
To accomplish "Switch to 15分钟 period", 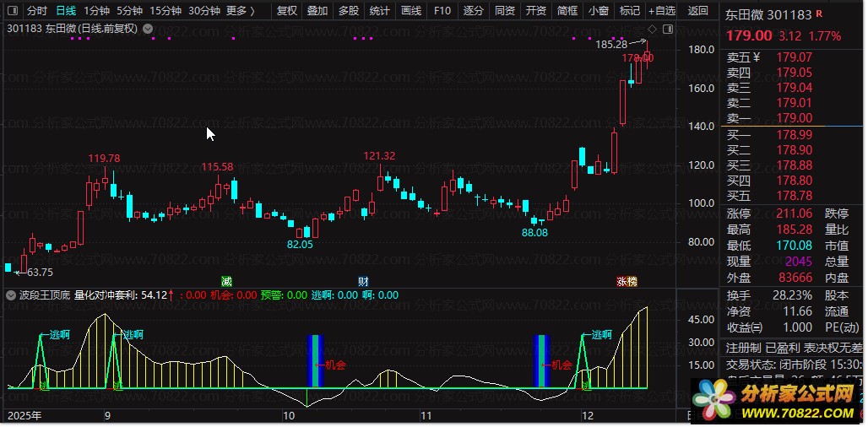I will pyautogui.click(x=165, y=10).
